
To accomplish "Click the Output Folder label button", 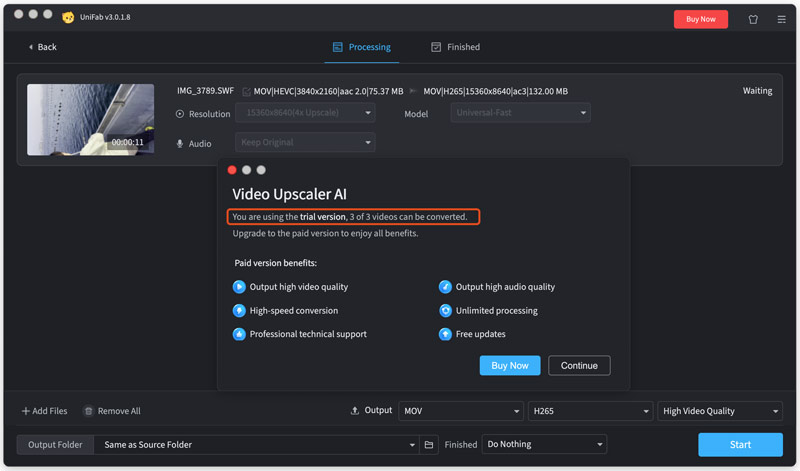I will (x=55, y=445).
